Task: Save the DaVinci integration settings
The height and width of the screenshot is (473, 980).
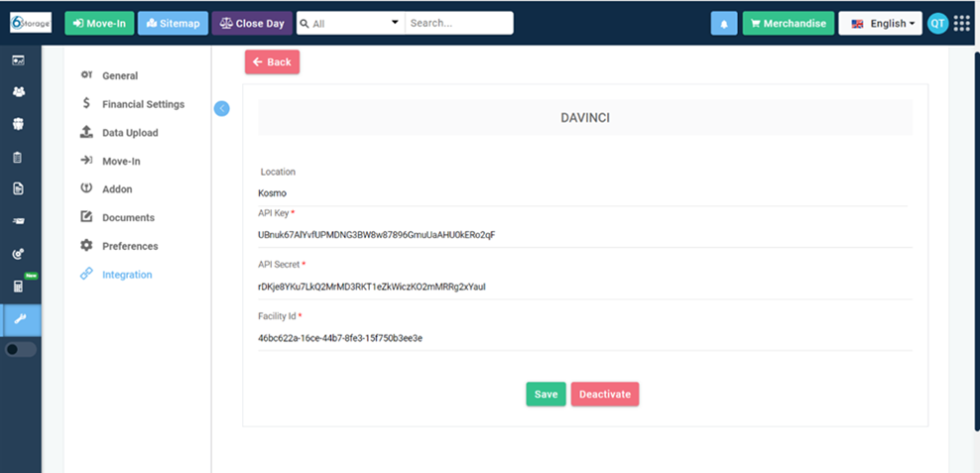Action: (546, 395)
